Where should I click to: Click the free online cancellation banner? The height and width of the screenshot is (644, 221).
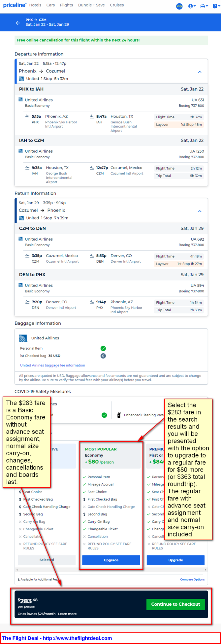tap(111, 40)
